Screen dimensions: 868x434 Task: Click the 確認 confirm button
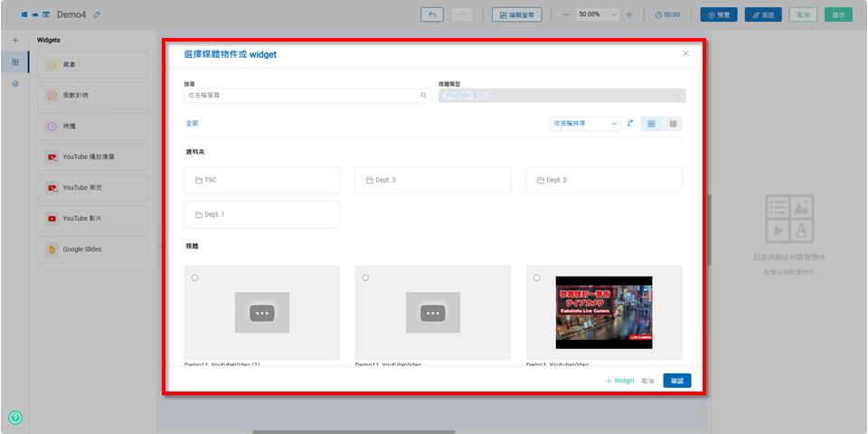676,381
